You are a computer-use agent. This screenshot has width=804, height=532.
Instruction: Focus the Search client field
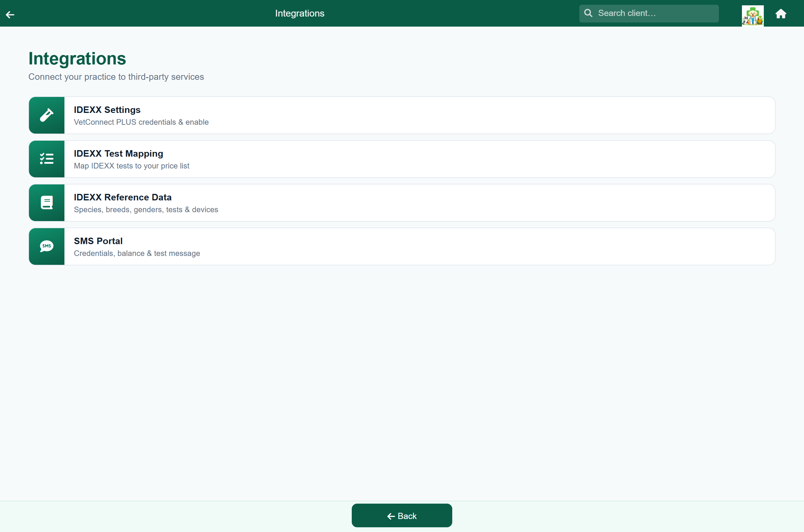pos(649,14)
